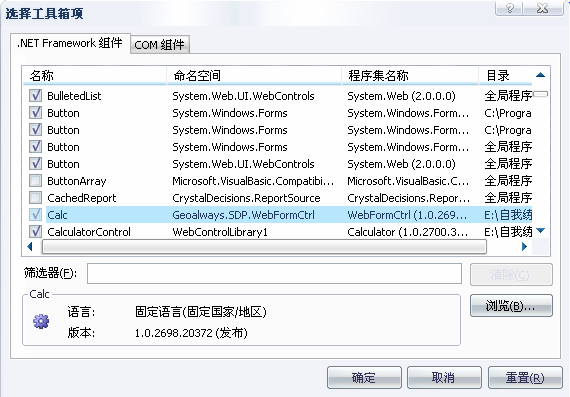Click the WebFormCtrl (1.0.269... assembly cell
Viewport: 570px width, 397px height.
407,215
